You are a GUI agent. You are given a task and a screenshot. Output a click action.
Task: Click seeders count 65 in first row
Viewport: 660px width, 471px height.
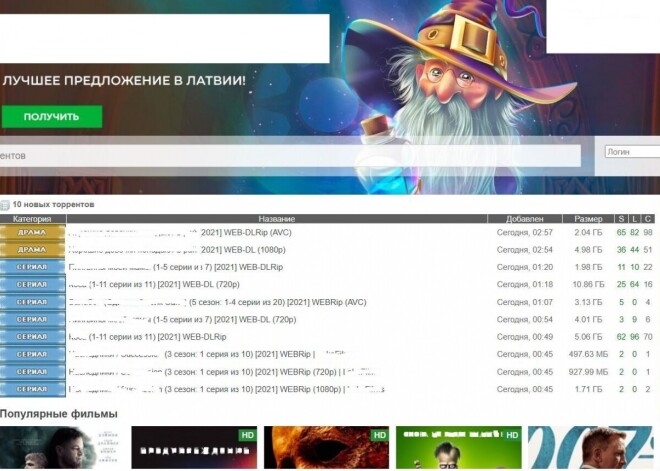(621, 232)
